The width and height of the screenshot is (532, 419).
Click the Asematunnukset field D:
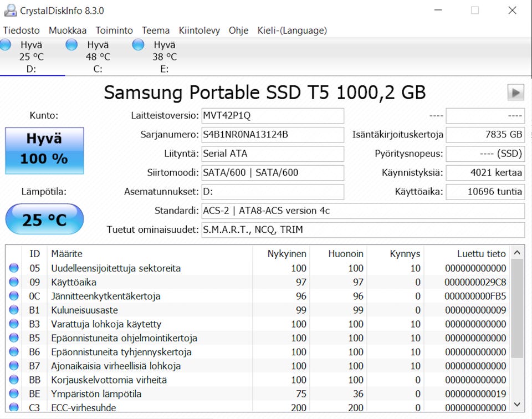coord(273,192)
